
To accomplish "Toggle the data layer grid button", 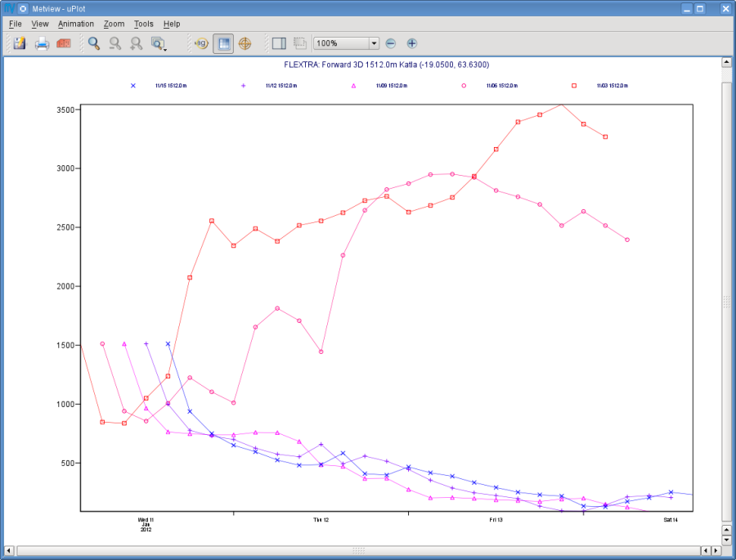I will point(223,43).
